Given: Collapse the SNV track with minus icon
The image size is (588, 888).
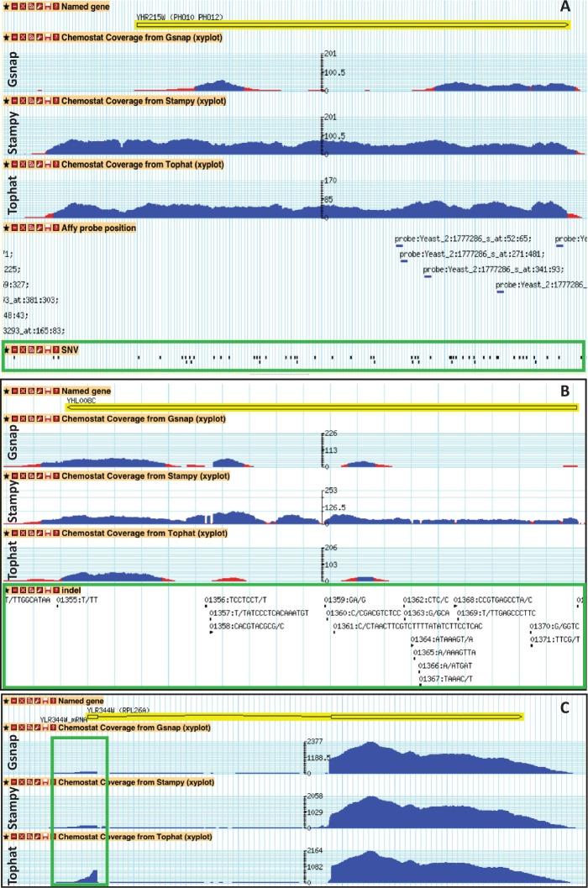Looking at the screenshot, I should tap(16, 349).
